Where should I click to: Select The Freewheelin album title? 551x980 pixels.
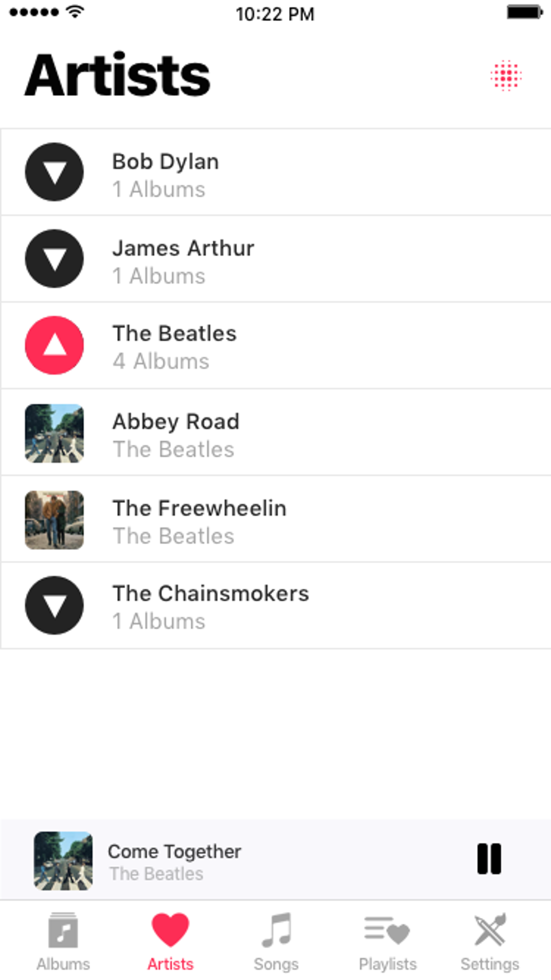[199, 508]
